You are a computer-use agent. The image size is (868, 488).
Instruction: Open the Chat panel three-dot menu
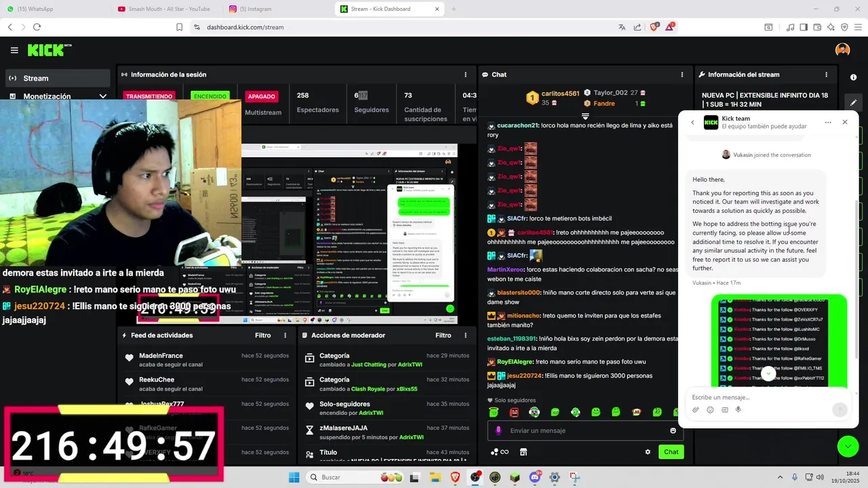682,75
